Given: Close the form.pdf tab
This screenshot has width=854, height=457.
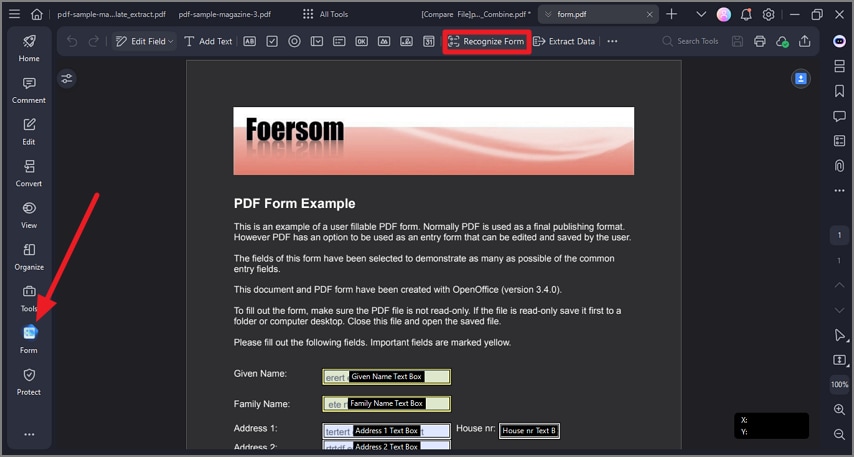Looking at the screenshot, I should [649, 14].
